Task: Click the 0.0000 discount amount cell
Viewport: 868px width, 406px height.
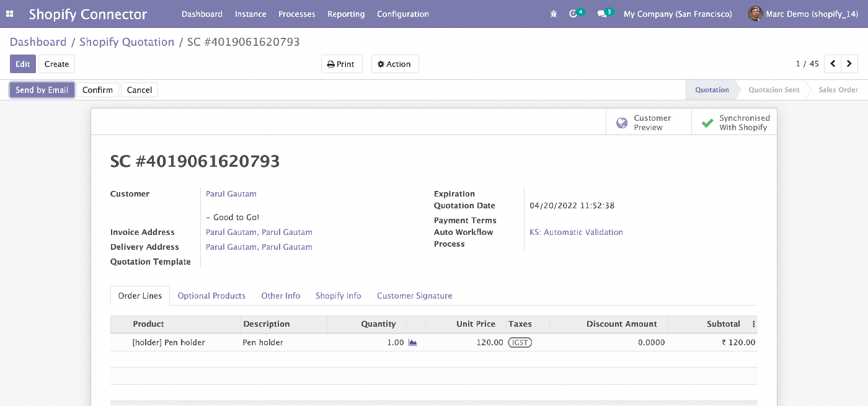Action: point(608,342)
